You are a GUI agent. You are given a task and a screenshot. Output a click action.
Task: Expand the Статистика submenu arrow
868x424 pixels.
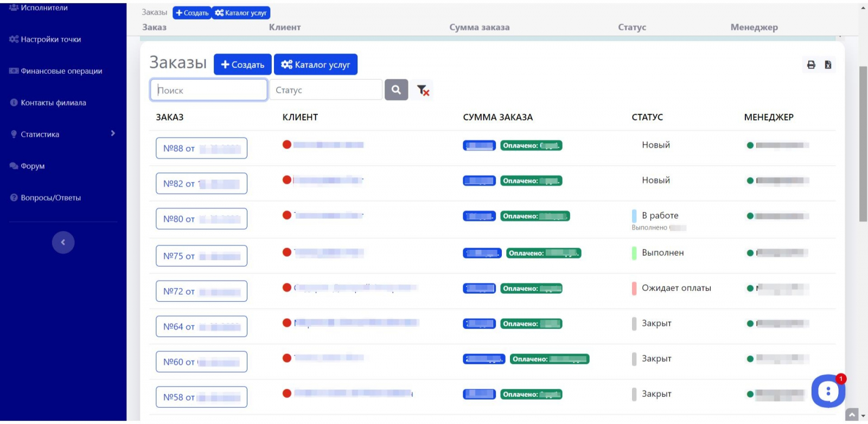[x=113, y=134]
